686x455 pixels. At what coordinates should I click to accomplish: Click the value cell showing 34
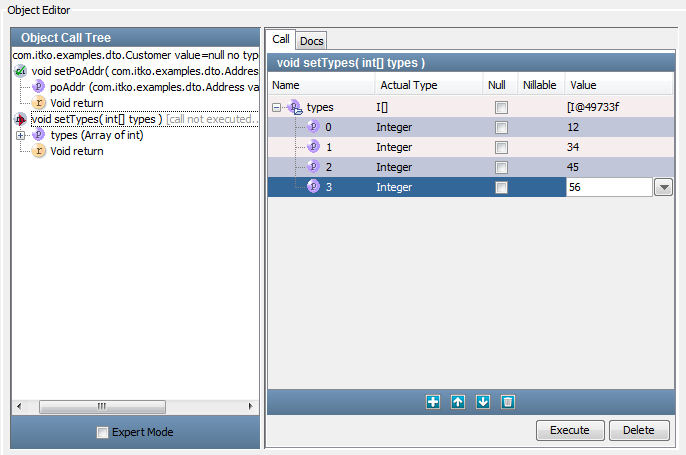620,147
